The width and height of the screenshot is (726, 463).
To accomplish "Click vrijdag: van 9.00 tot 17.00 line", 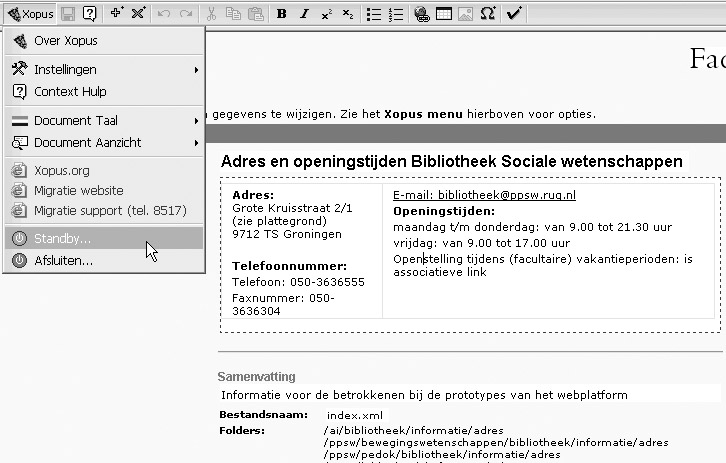I will click(x=482, y=243).
